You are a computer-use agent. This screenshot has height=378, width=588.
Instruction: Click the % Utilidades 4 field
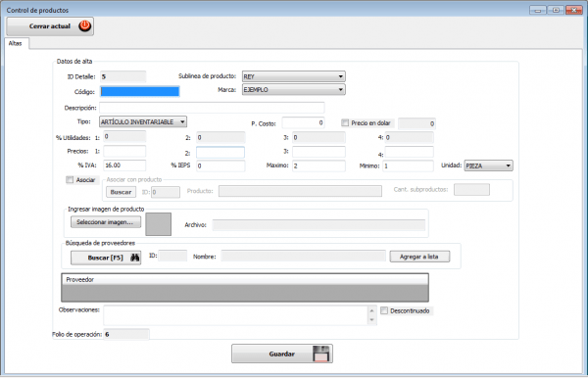pyautogui.click(x=409, y=137)
